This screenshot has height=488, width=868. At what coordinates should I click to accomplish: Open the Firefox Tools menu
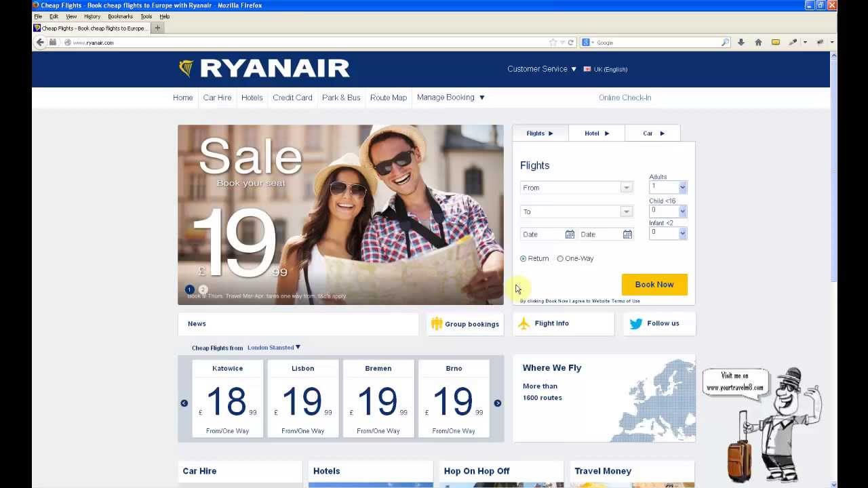tap(146, 16)
